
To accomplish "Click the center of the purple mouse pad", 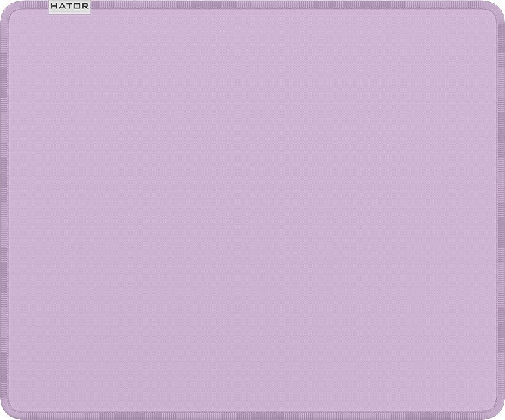I will [x=252, y=210].
